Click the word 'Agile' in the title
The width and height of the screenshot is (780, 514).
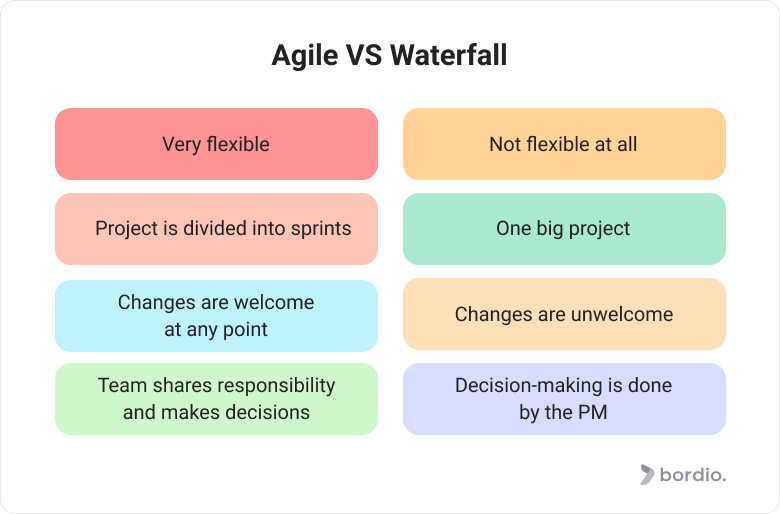[x=304, y=56]
